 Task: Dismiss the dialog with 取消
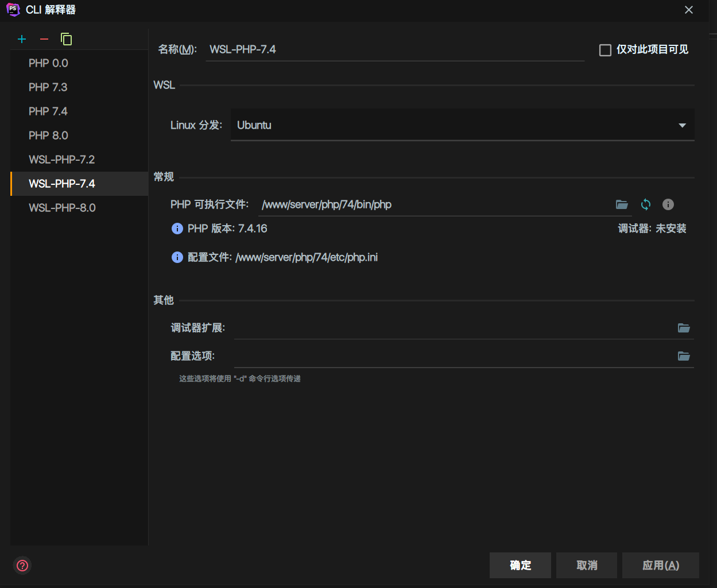click(587, 565)
